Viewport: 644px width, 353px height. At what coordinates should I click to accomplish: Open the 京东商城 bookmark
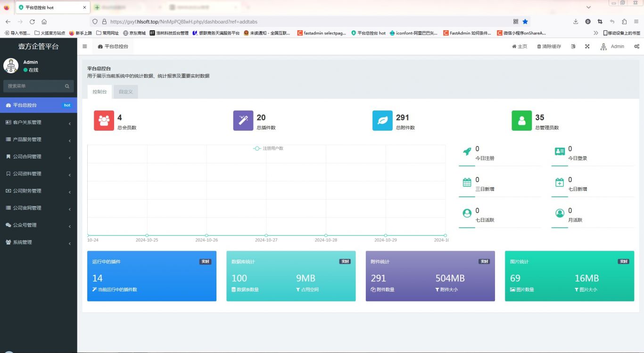tap(134, 33)
